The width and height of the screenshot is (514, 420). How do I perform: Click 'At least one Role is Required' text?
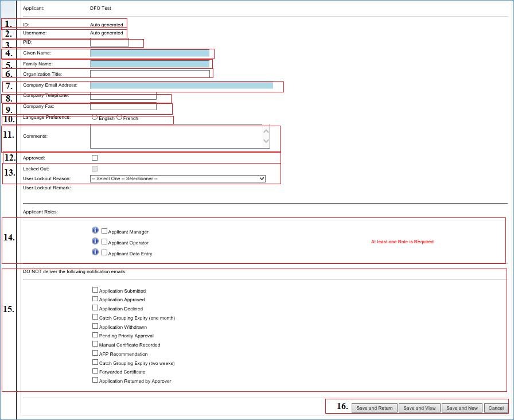click(x=402, y=242)
